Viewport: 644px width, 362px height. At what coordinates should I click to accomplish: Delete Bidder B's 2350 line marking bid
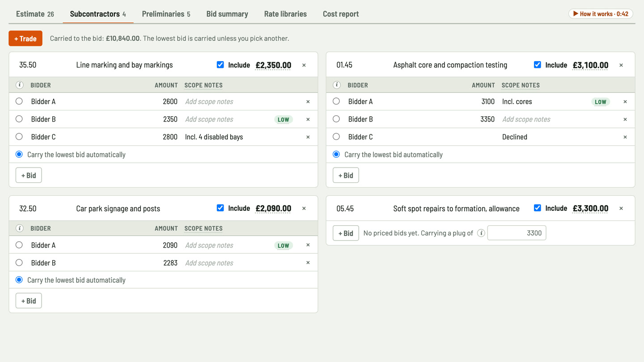[308, 119]
